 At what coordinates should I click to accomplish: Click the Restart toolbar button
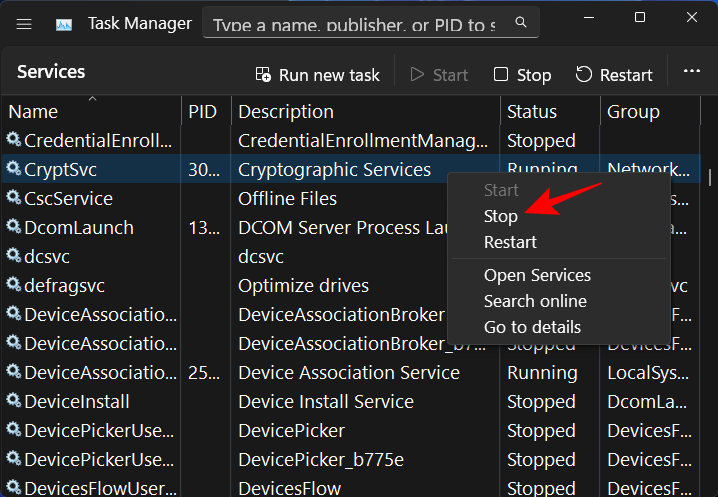tap(614, 74)
